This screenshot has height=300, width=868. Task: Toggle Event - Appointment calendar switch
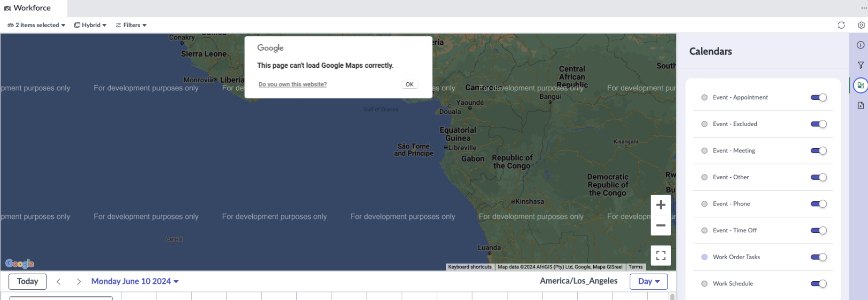(819, 97)
